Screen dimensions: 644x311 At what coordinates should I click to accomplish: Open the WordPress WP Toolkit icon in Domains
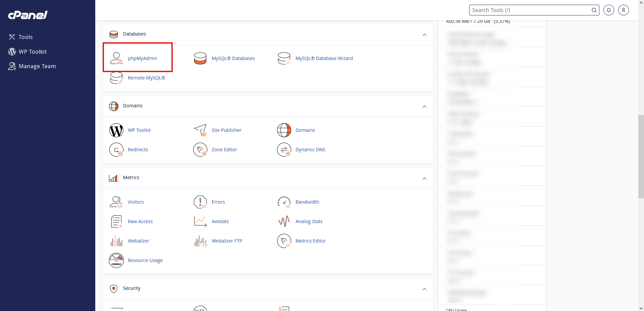point(116,130)
